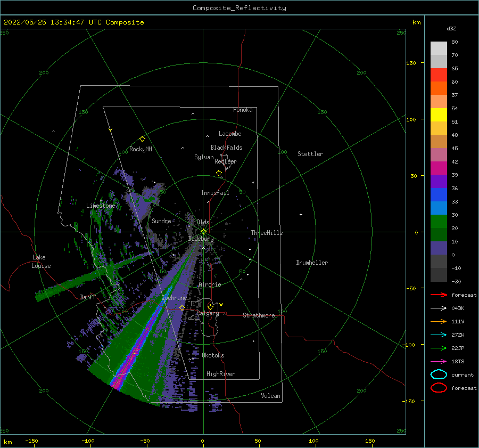Click the Okotoks town label
Image resolution: width=479 pixels, height=448 pixels.
click(213, 355)
